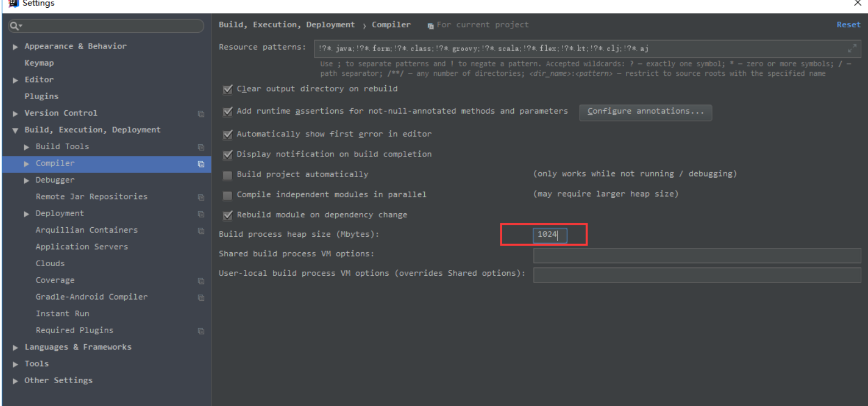Click the project icon beside Version Control
Image resolution: width=868 pixels, height=406 pixels.
(x=201, y=114)
